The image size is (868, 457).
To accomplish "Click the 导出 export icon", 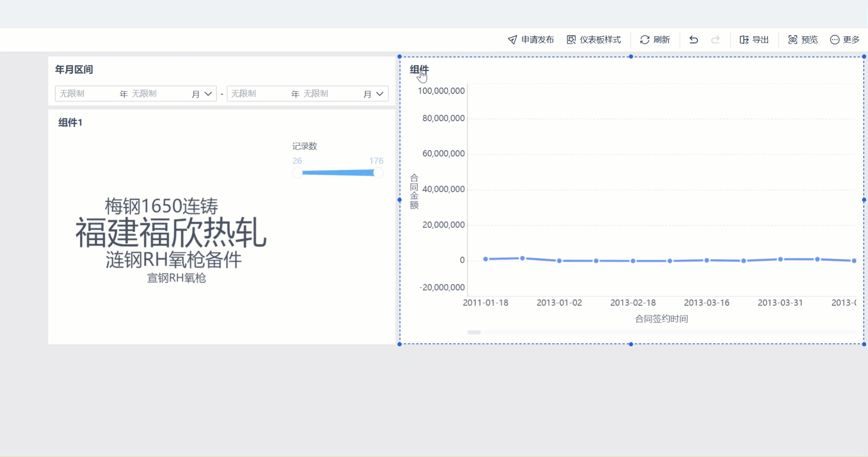I will pos(744,40).
